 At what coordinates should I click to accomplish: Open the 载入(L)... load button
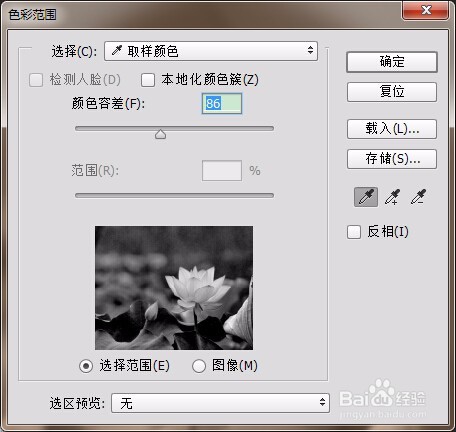pos(392,129)
